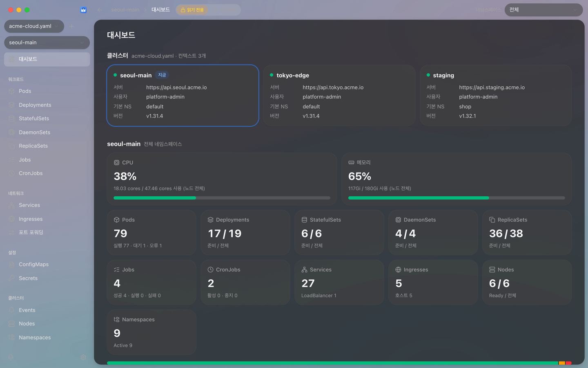
Task: Open the seoul-main context dropdown in the sidebar
Action: 47,43
